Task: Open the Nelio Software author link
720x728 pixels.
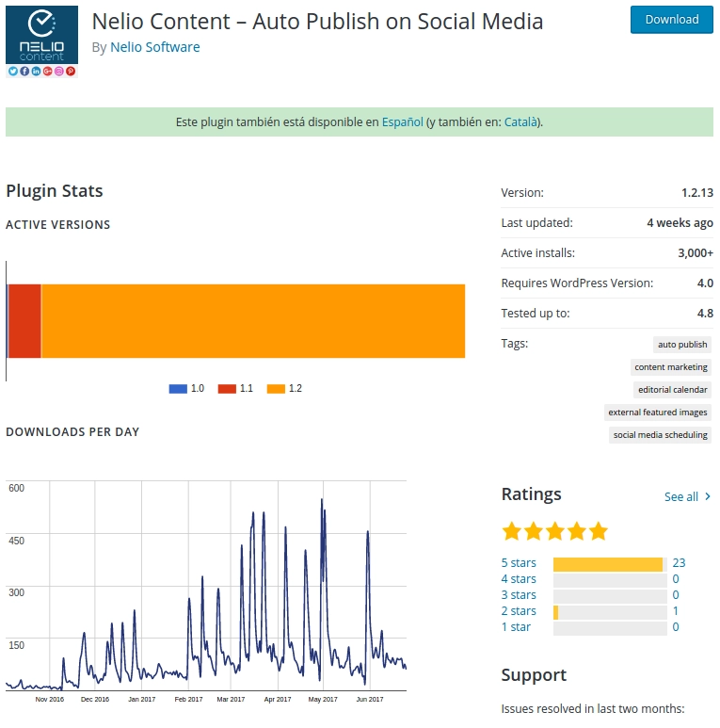Action: pos(154,47)
